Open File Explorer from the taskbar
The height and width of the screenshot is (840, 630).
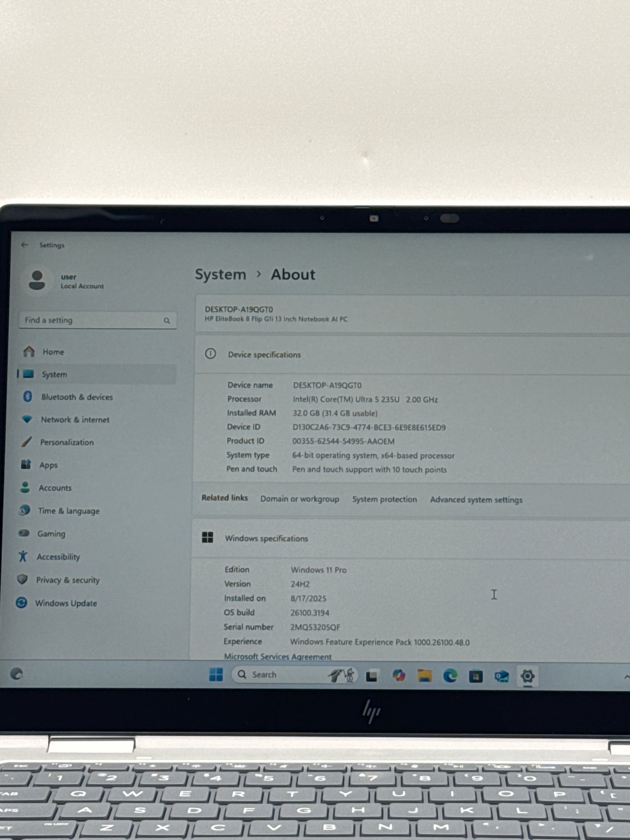424,676
